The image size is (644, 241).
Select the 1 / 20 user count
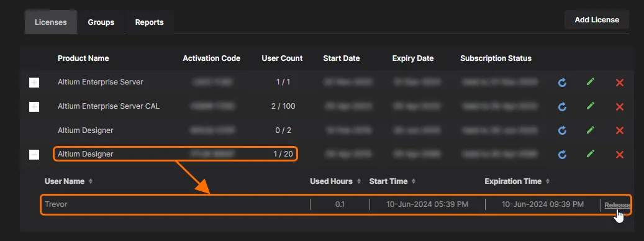pos(283,154)
